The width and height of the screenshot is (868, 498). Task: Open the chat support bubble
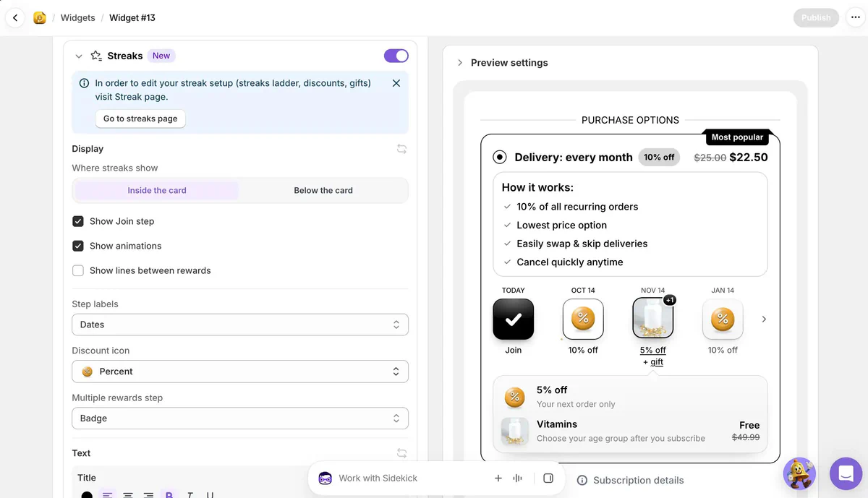(846, 474)
